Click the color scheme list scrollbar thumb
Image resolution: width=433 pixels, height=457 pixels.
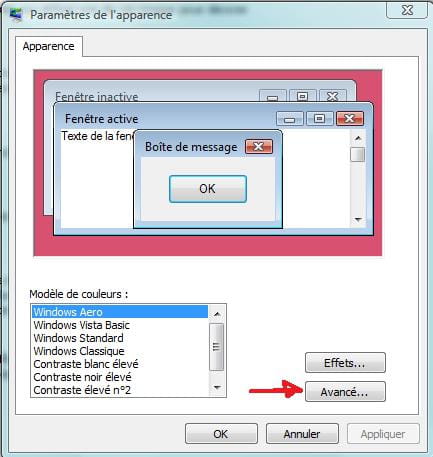[217, 347]
